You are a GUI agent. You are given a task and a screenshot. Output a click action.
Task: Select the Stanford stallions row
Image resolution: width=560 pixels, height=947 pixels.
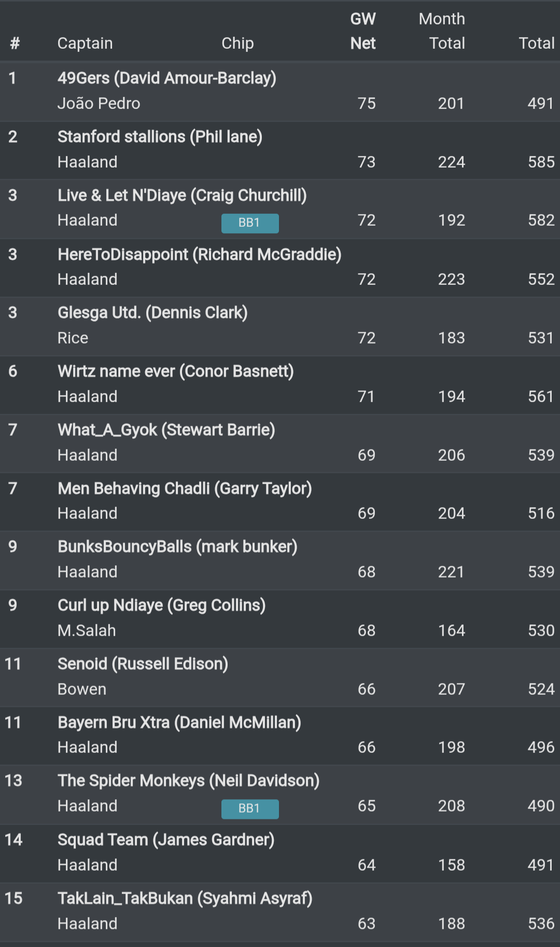[x=160, y=136]
